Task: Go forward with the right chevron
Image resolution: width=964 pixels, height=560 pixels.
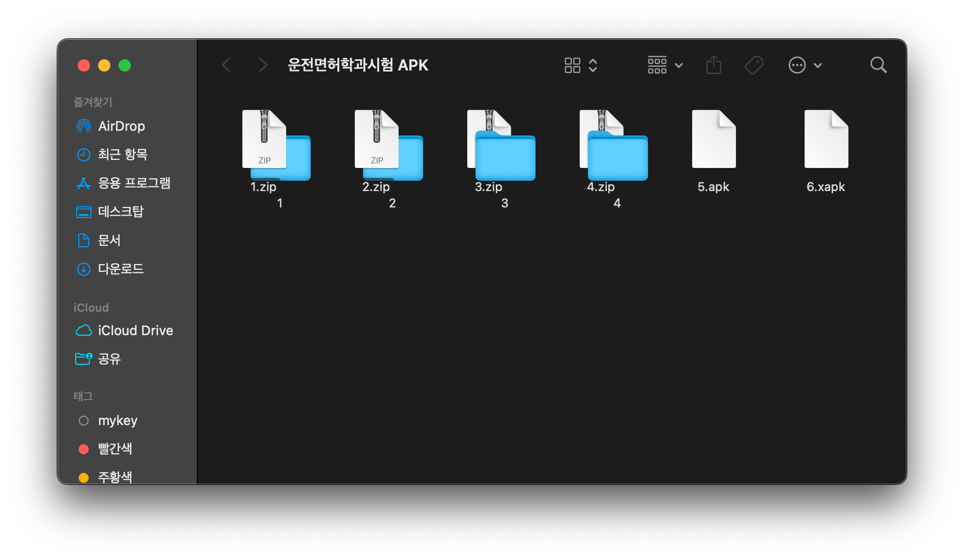Action: [263, 65]
